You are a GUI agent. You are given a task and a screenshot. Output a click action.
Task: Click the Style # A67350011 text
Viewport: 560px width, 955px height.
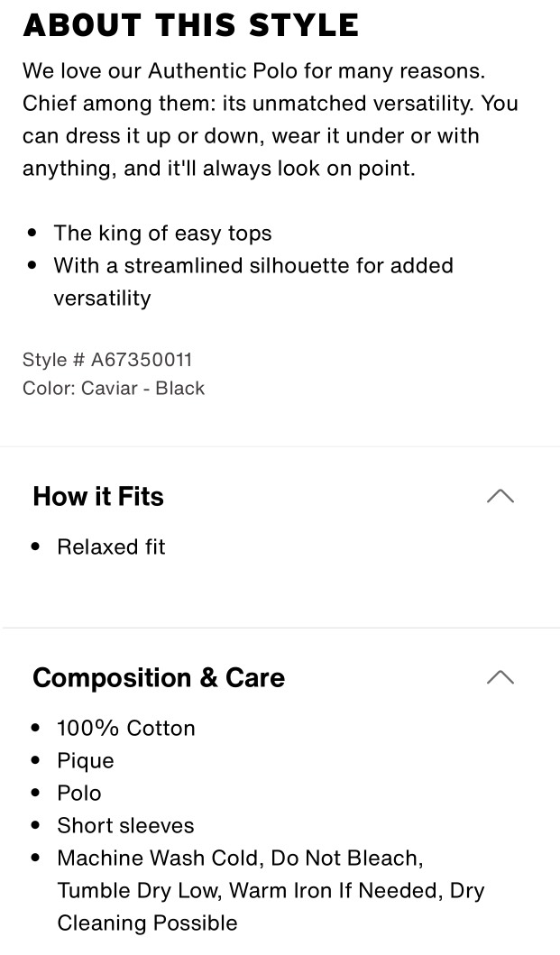point(107,359)
